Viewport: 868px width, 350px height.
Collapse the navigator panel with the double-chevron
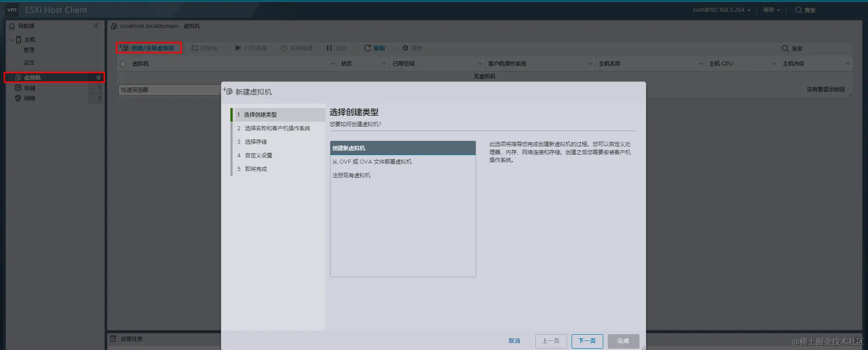96,26
